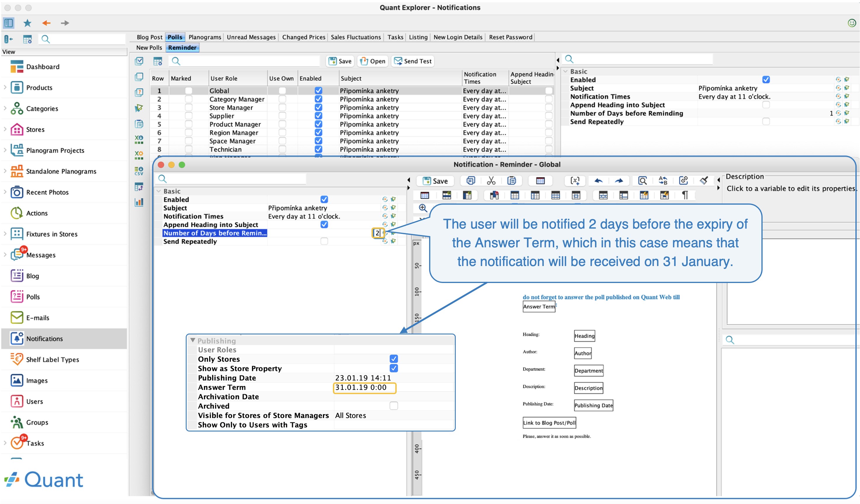Click the export CSV icon in vertical toolbar
The height and width of the screenshot is (504, 860).
[139, 171]
